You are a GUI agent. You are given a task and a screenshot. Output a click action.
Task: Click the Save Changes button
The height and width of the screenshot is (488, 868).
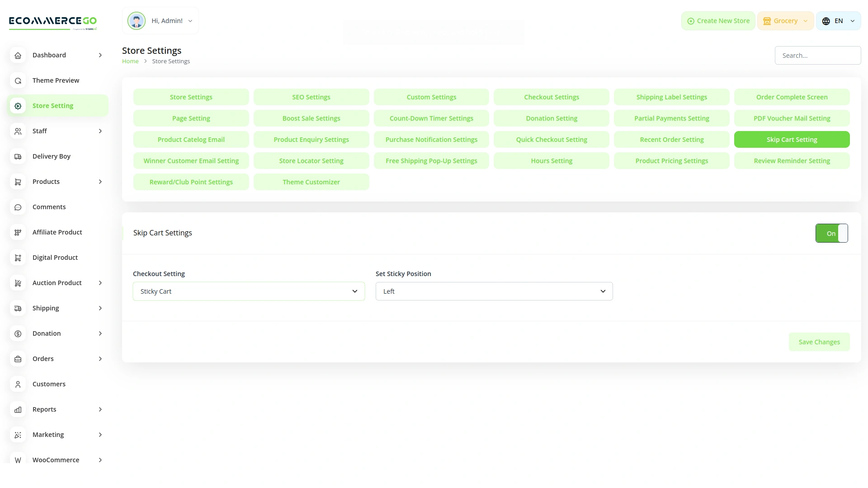coord(819,342)
